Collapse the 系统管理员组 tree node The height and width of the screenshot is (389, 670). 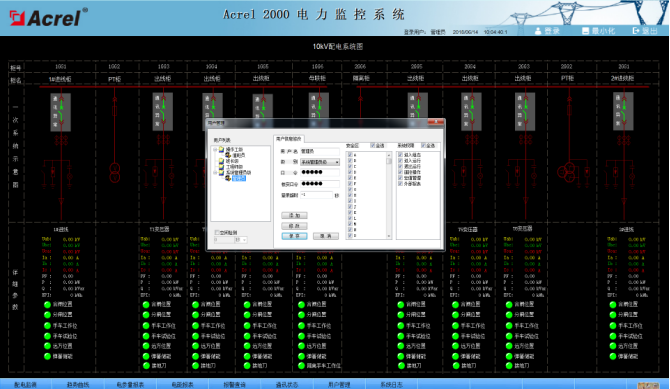[215, 172]
